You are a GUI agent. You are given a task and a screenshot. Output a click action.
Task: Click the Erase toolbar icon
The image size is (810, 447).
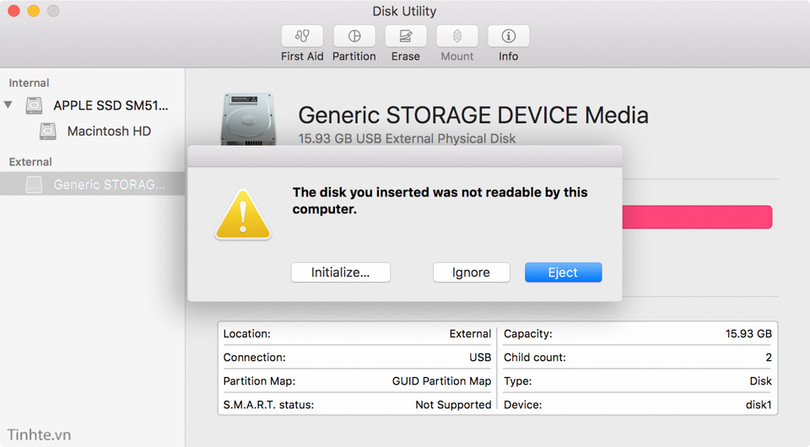coord(405,36)
